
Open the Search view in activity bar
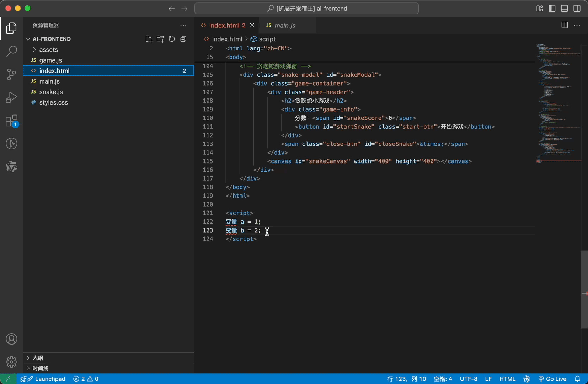11,51
